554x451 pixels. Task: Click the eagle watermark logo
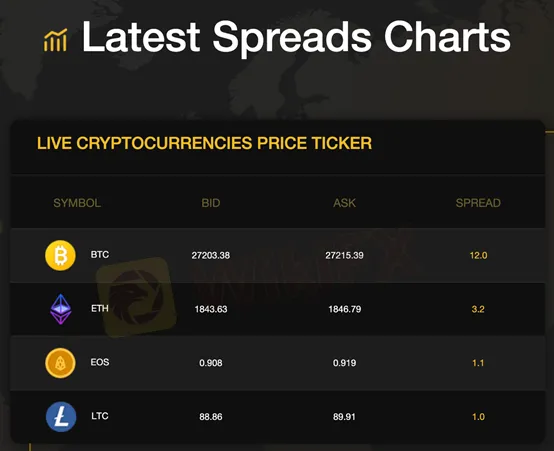(x=137, y=297)
